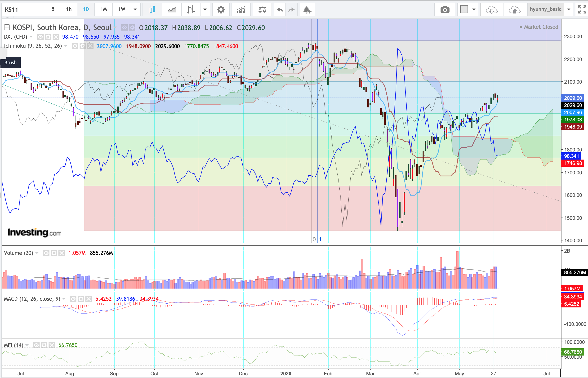Expand the DX, (CFD) legend dropdown

point(31,37)
